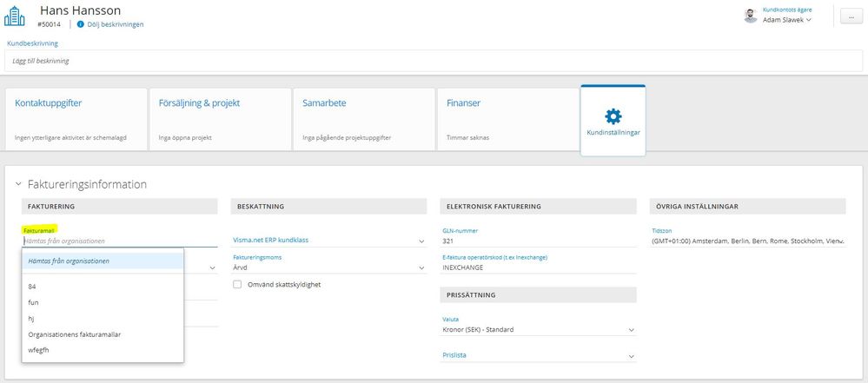Viewport: 868px width, 383px height.
Task: Click the FAKTURERING section header
Action: [120, 207]
